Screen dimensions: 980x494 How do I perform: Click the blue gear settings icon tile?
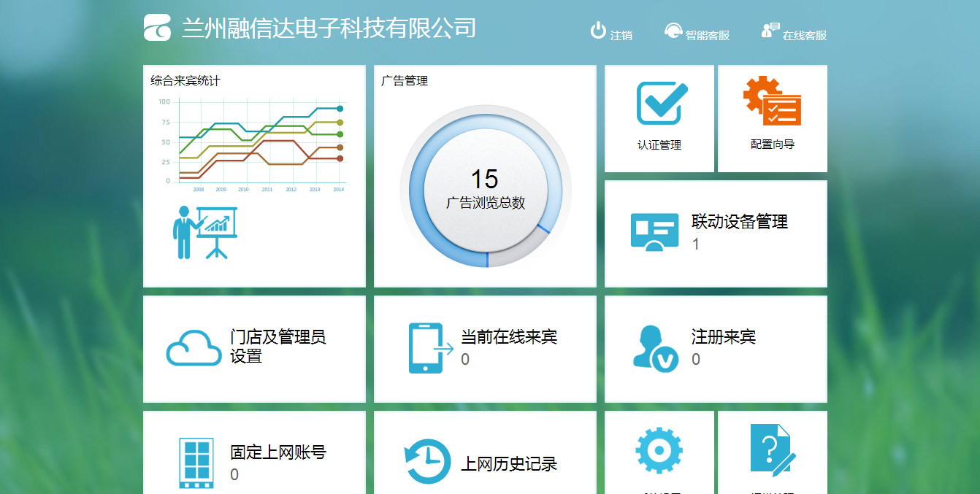click(659, 451)
